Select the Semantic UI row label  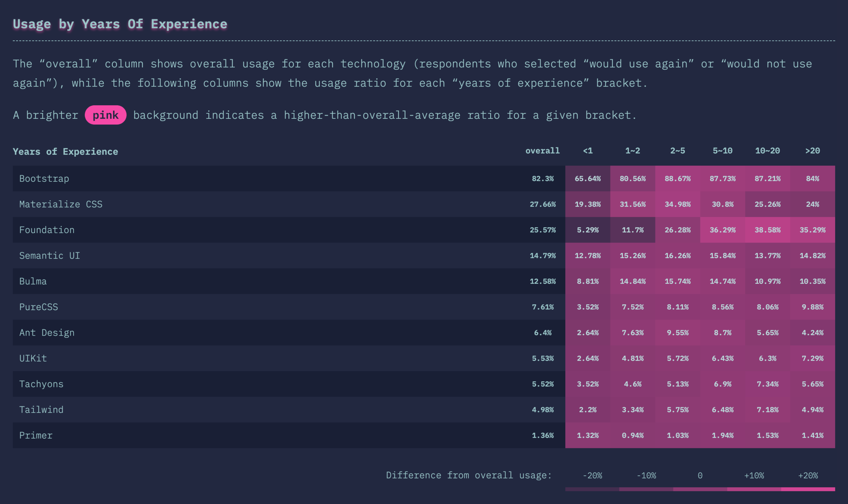tap(49, 256)
